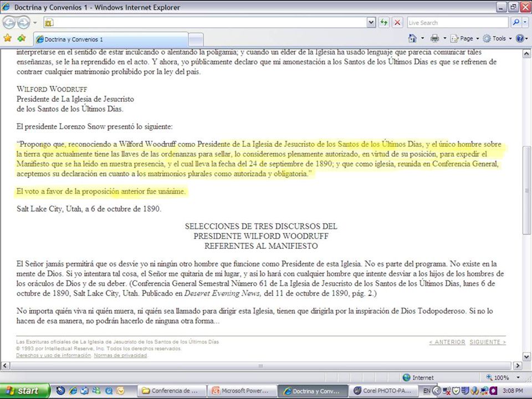Expand the Home button dropdown arrow
Screen dimensions: 532x399
[x=422, y=38]
